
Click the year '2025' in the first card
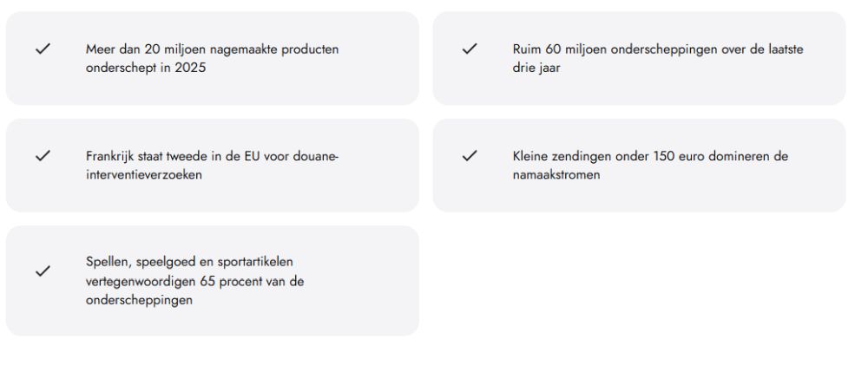click(x=190, y=68)
